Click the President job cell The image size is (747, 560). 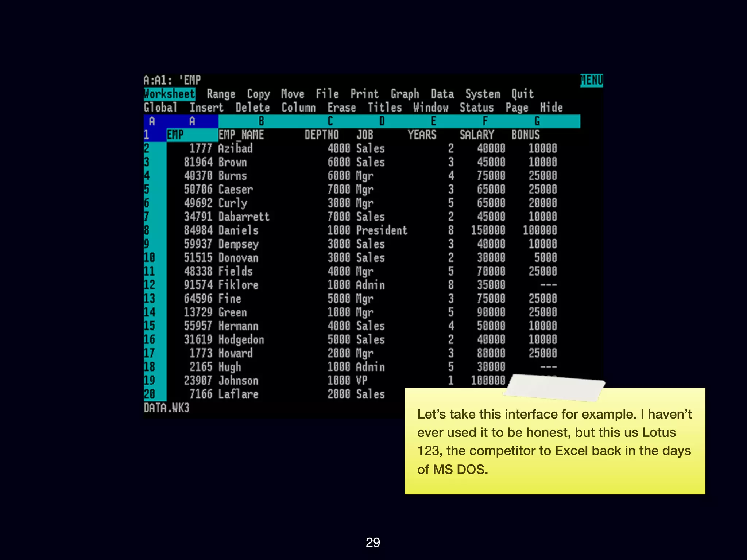(382, 230)
